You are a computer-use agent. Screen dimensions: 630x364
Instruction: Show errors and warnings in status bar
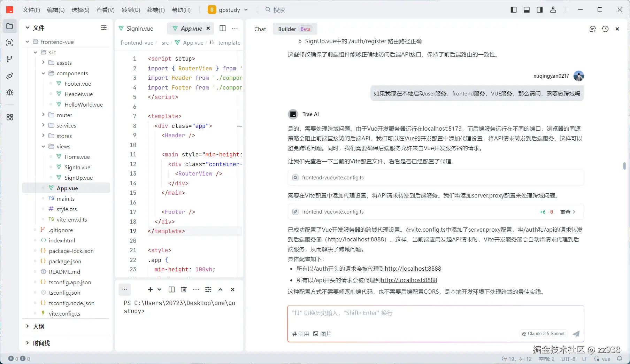tap(19, 359)
